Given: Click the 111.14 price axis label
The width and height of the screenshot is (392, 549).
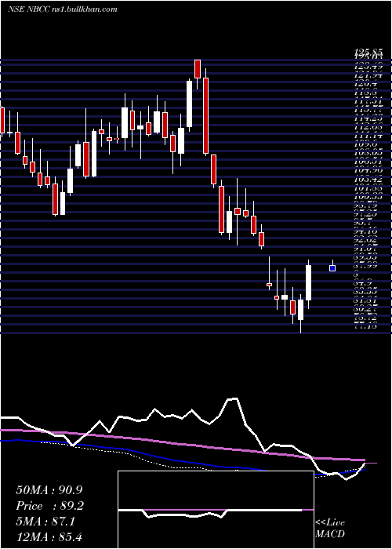Looking at the screenshot, I should coord(368,136).
